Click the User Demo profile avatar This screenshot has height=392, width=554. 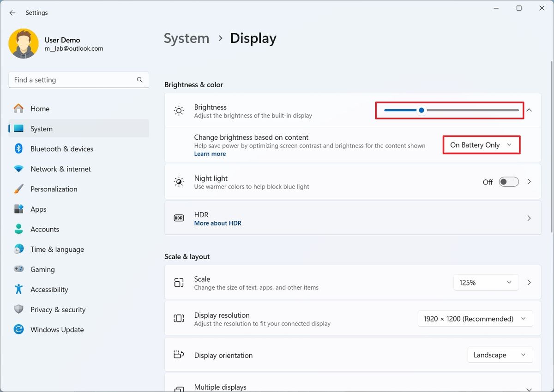point(24,44)
